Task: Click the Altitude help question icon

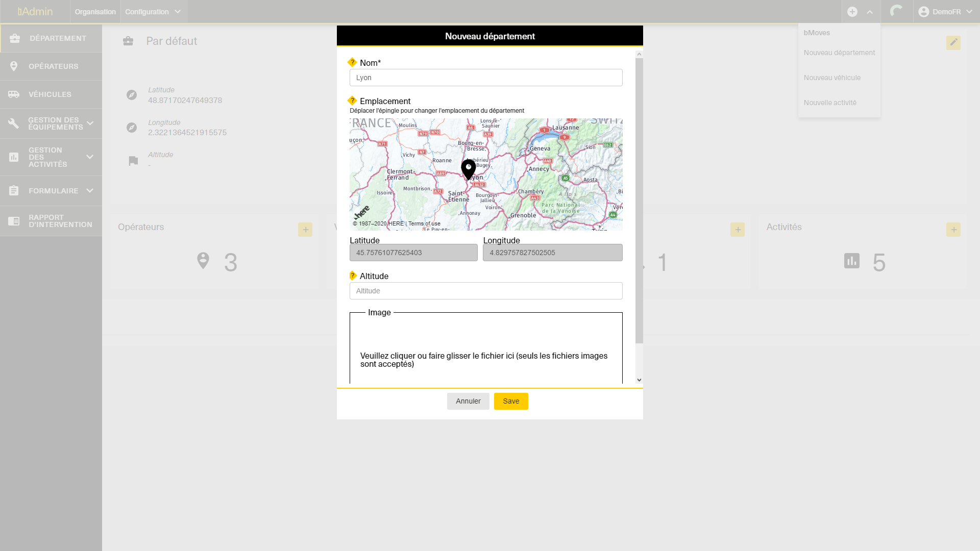Action: tap(353, 275)
